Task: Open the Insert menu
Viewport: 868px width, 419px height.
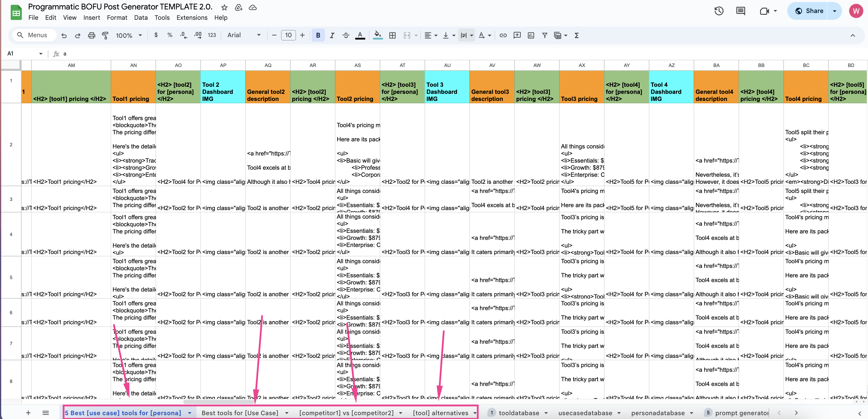Action: coord(92,17)
